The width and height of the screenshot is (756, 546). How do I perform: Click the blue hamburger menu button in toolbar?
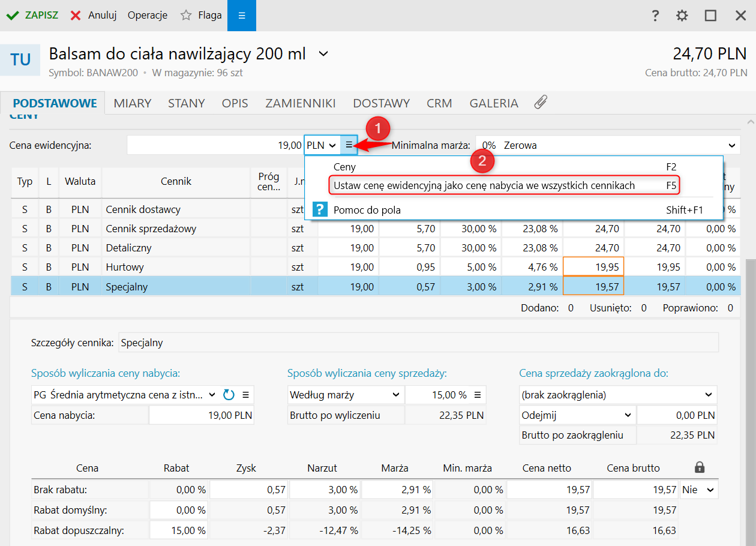click(x=241, y=16)
